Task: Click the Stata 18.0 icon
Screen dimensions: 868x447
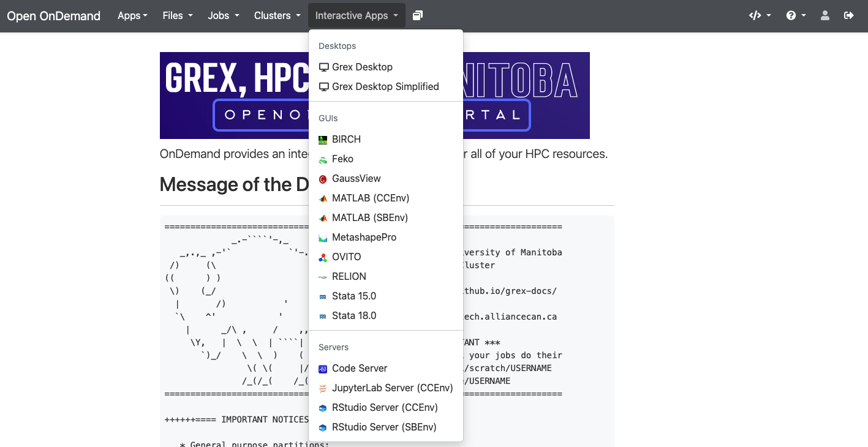Action: (323, 316)
